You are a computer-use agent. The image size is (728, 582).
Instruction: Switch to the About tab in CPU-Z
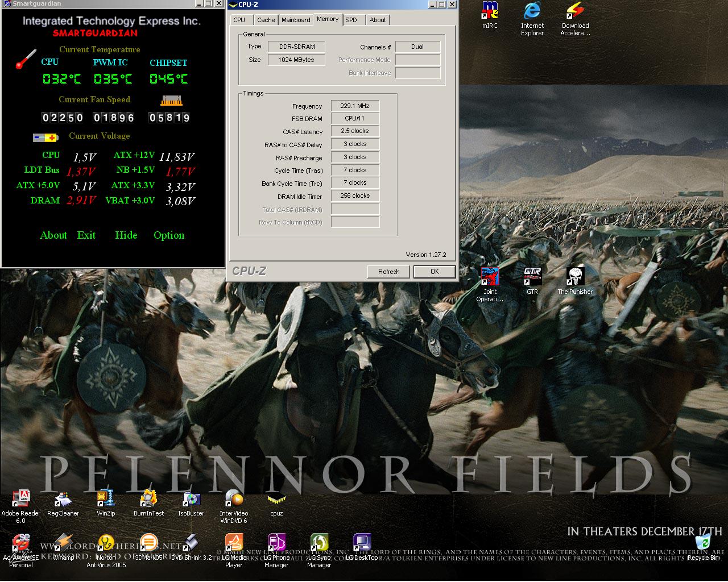tap(377, 20)
